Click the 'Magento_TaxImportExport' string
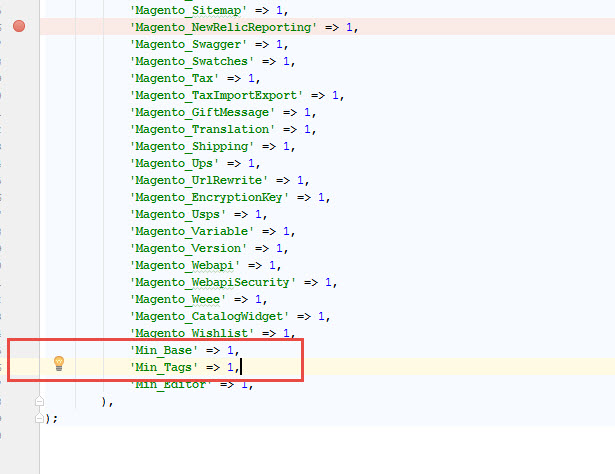Image resolution: width=615 pixels, height=474 pixels. 217,95
